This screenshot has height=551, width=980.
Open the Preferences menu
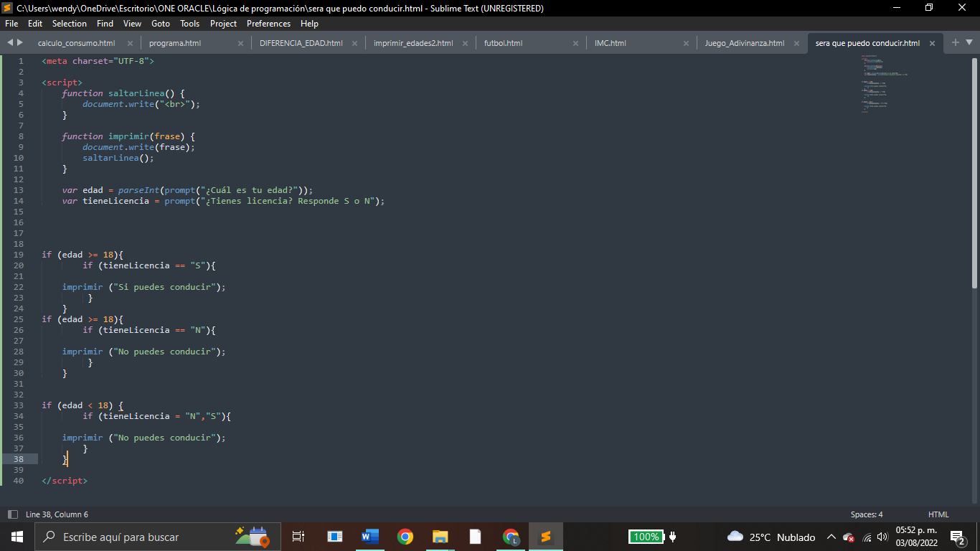[269, 24]
